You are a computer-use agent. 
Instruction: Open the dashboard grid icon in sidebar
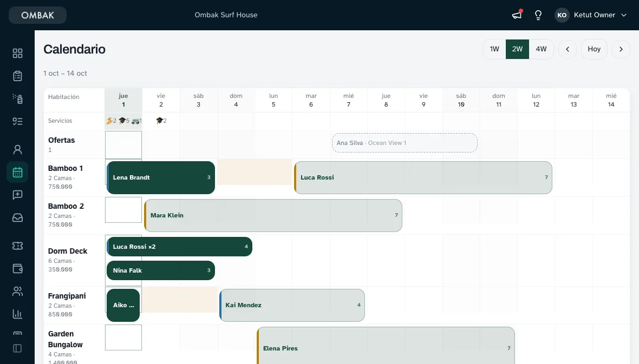(x=17, y=54)
